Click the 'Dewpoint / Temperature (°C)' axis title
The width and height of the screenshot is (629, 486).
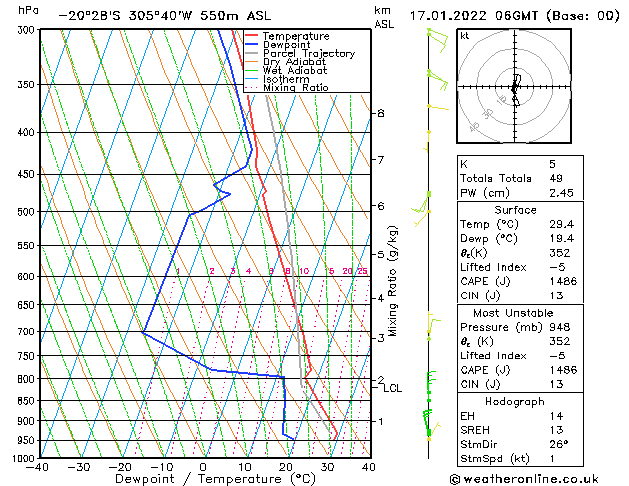[215, 479]
